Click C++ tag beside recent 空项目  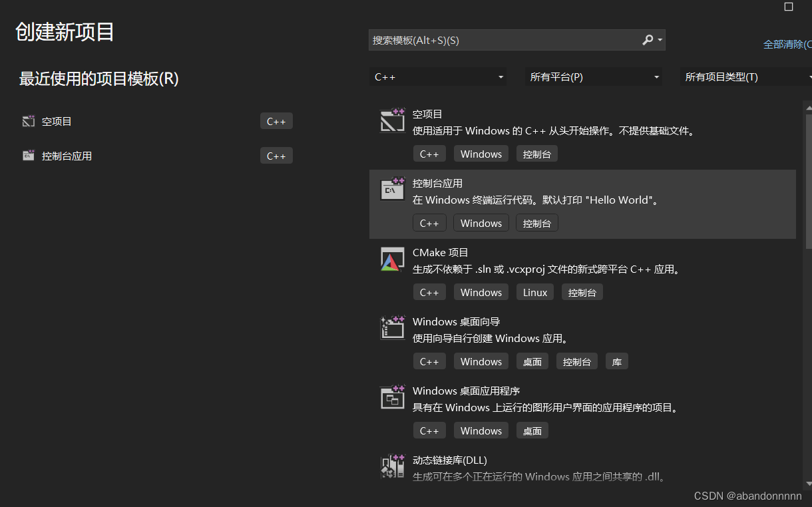pos(276,121)
